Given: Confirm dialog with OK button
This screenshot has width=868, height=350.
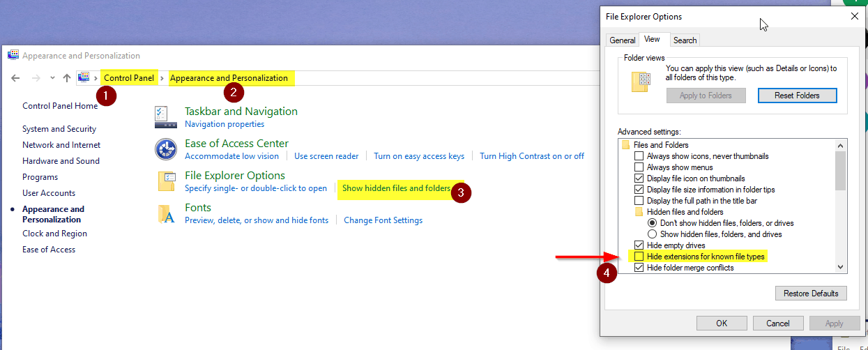Looking at the screenshot, I should point(722,324).
